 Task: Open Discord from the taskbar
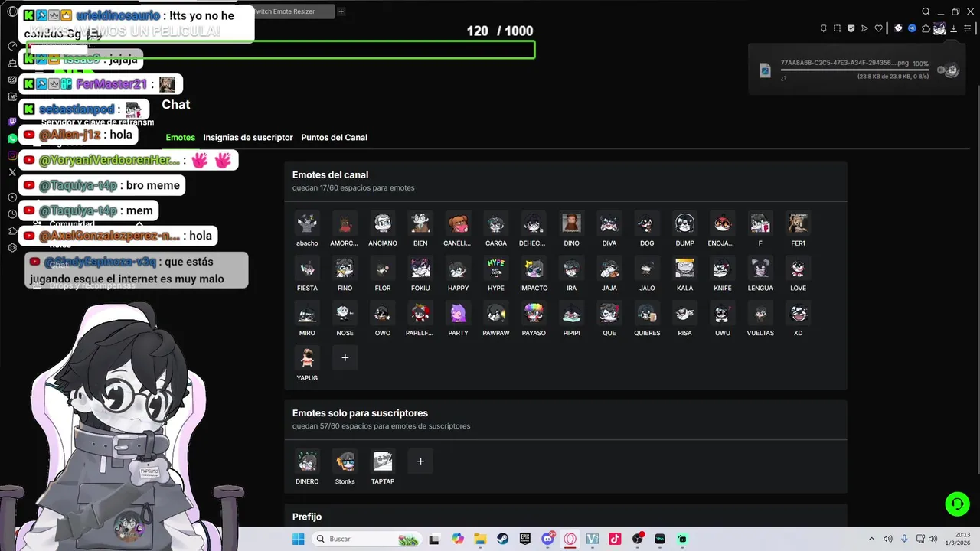tap(547, 539)
